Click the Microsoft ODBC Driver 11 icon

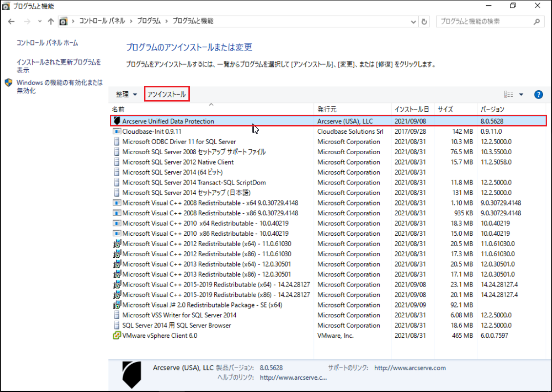click(117, 142)
